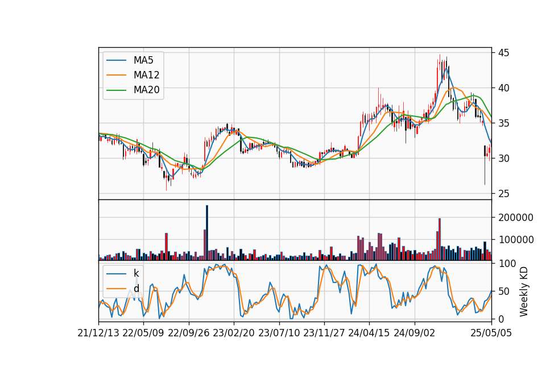This screenshot has height=392, width=546.
Task: Click the 22/09/26 date tick label
Action: (189, 333)
